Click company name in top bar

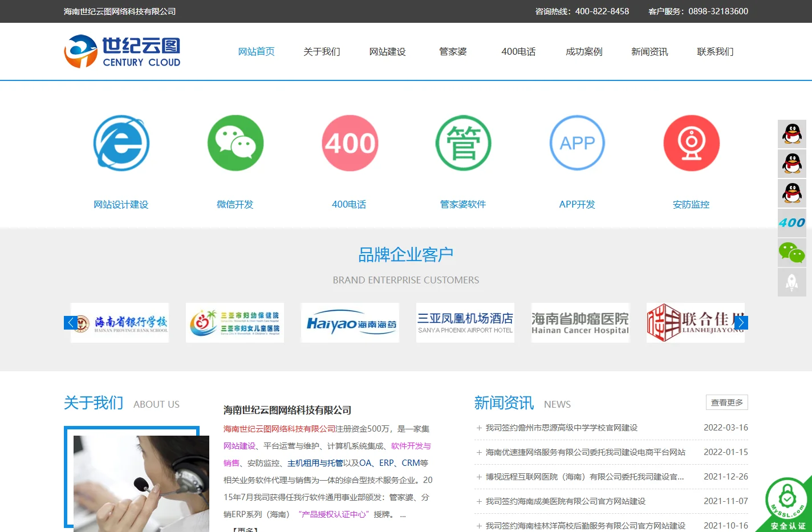120,11
